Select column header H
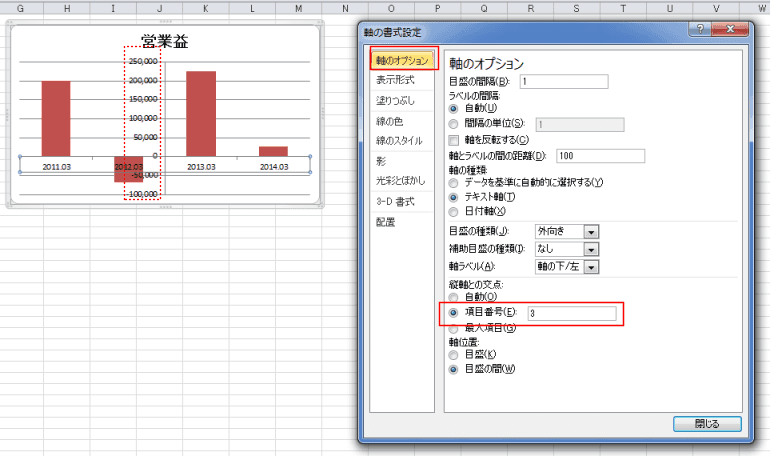 click(67, 8)
